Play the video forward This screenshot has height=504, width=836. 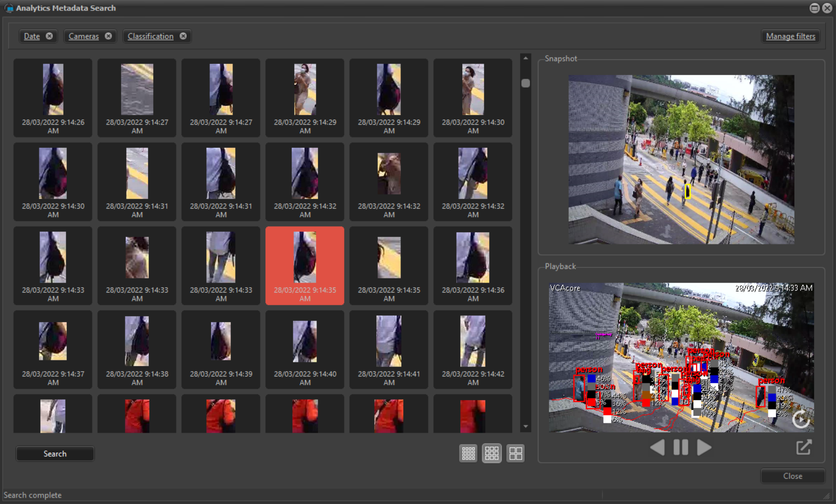click(704, 447)
